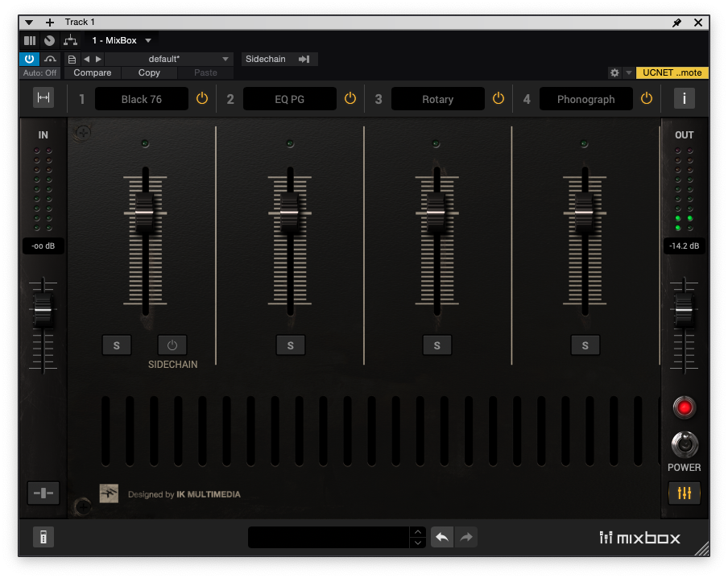Pin the plugin window

pyautogui.click(x=677, y=23)
